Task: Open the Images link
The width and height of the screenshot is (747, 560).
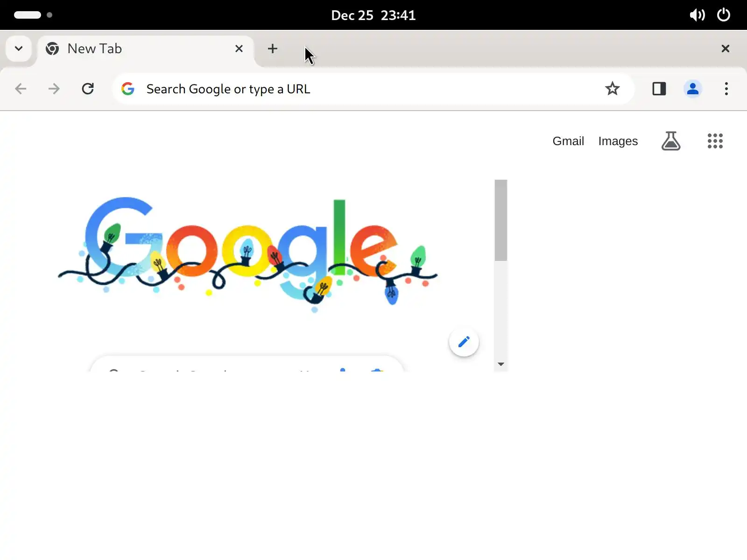Action: pyautogui.click(x=618, y=141)
